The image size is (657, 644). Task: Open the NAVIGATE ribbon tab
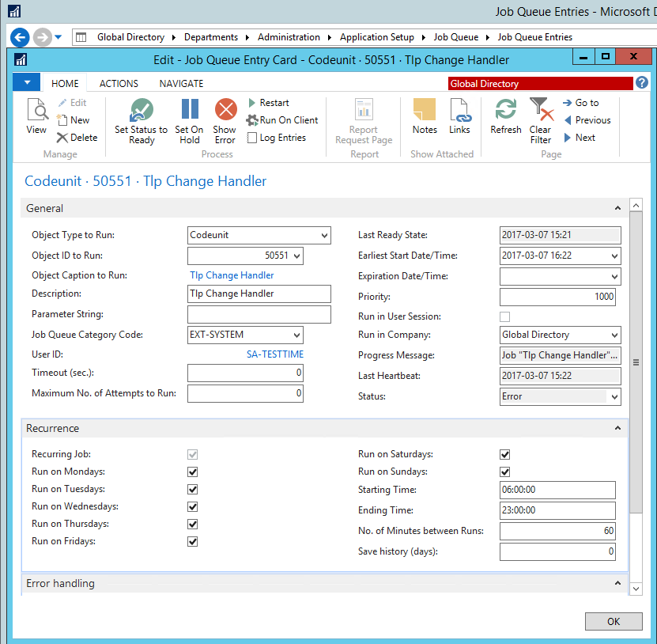181,83
